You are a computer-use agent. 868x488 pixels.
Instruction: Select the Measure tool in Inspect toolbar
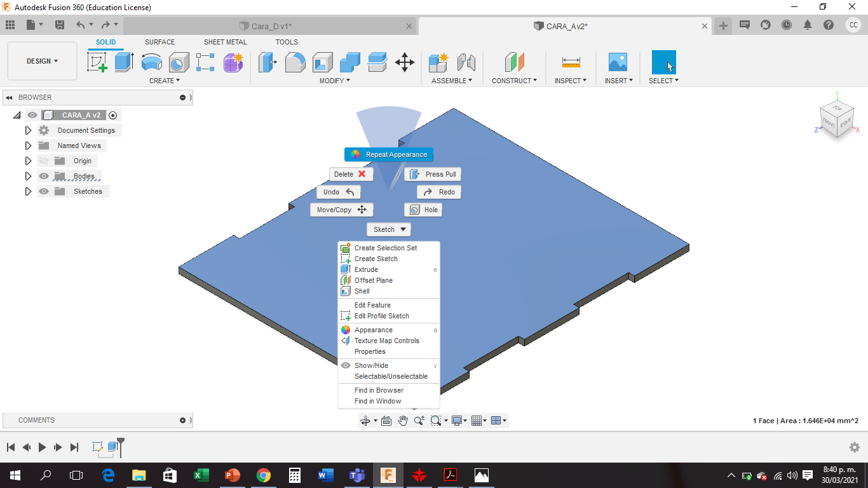point(571,62)
